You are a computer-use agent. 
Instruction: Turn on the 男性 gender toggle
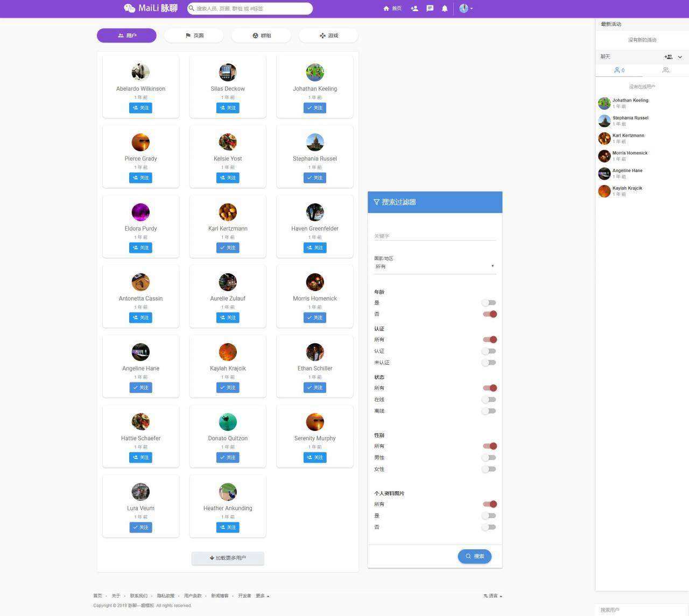489,458
